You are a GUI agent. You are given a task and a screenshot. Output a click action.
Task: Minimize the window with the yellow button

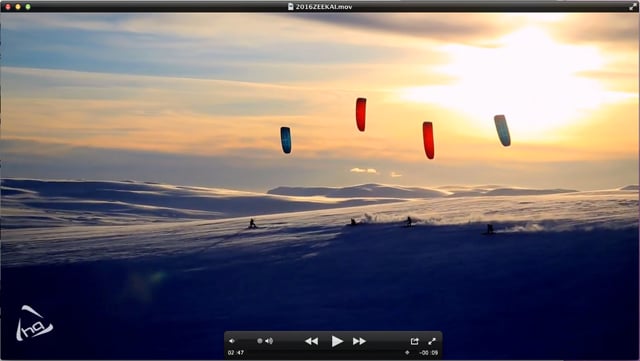coord(18,7)
